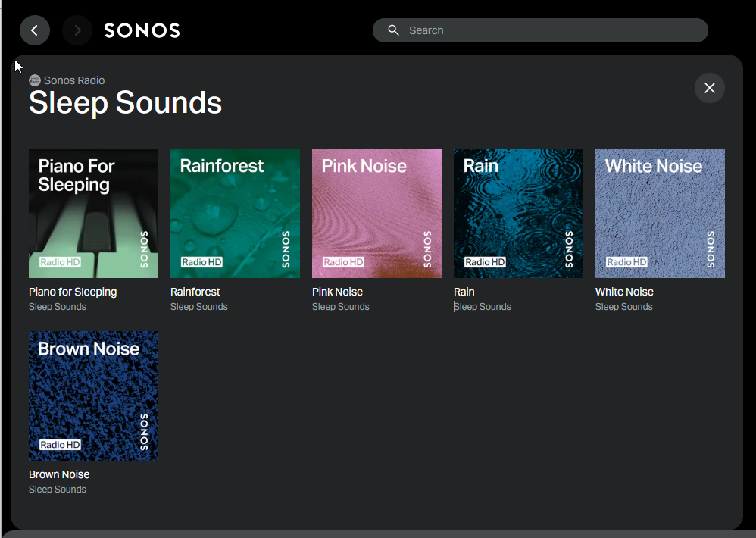Open Brown Noise station artwork
This screenshot has width=756, height=538.
coord(93,396)
